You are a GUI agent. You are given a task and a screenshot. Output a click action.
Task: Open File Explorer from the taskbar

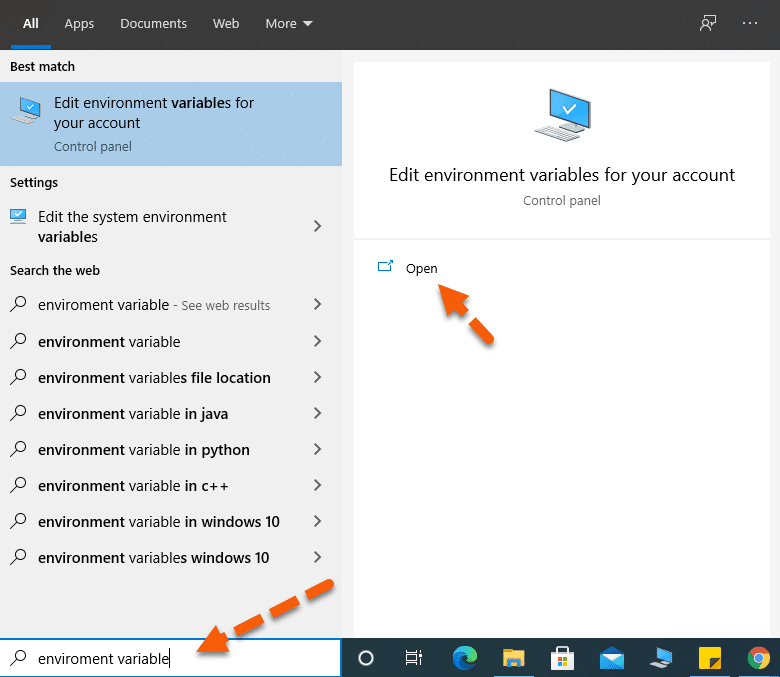pyautogui.click(x=514, y=657)
